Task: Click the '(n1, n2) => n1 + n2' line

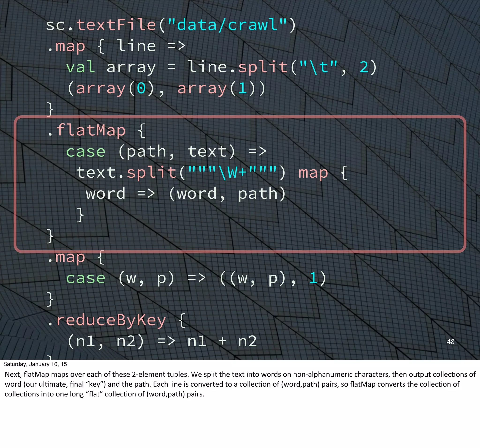Action: [x=162, y=341]
